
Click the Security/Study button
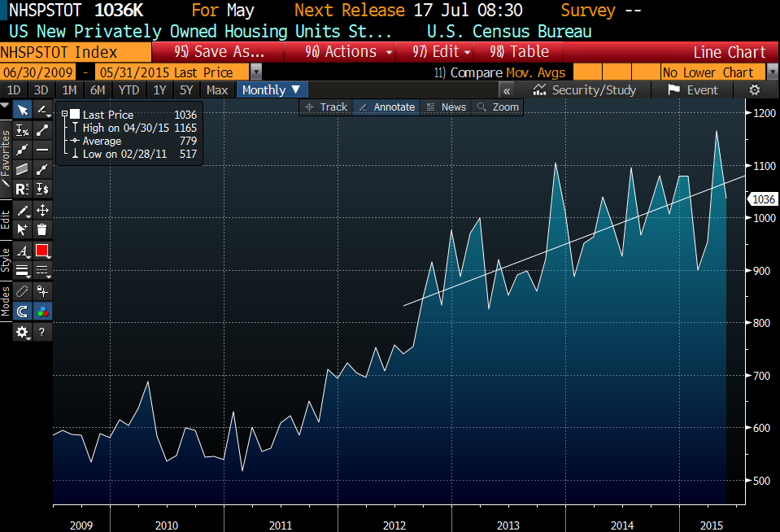(585, 90)
